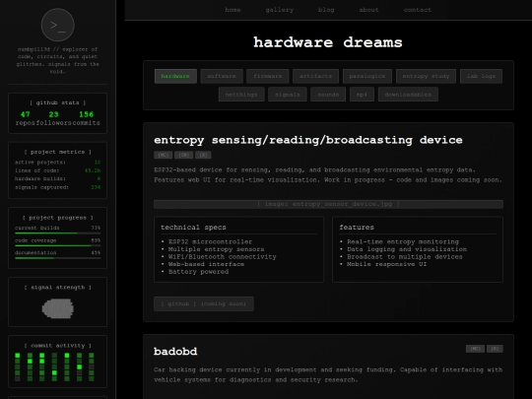532x399 pixels.
Task: Click the sidebar bio text about numbpill3d
Action: click(58, 60)
